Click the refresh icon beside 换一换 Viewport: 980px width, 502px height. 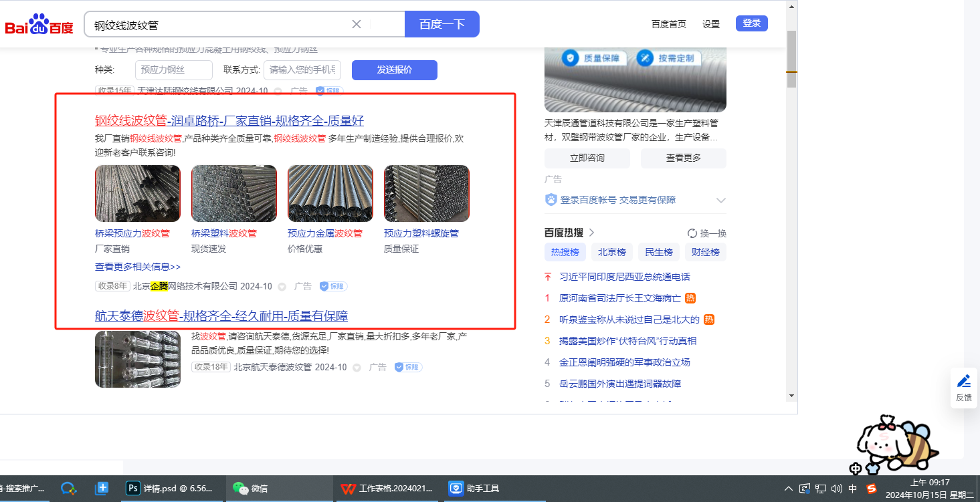tap(692, 233)
